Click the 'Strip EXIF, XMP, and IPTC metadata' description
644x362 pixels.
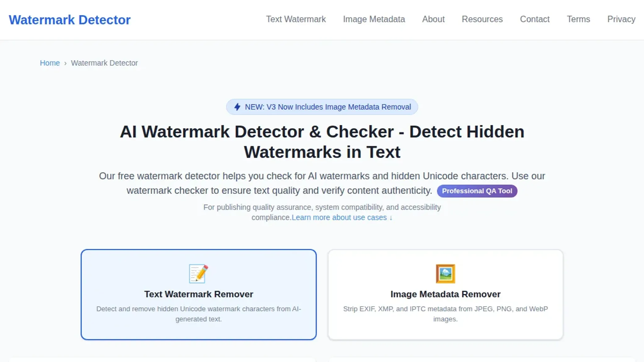(x=445, y=314)
